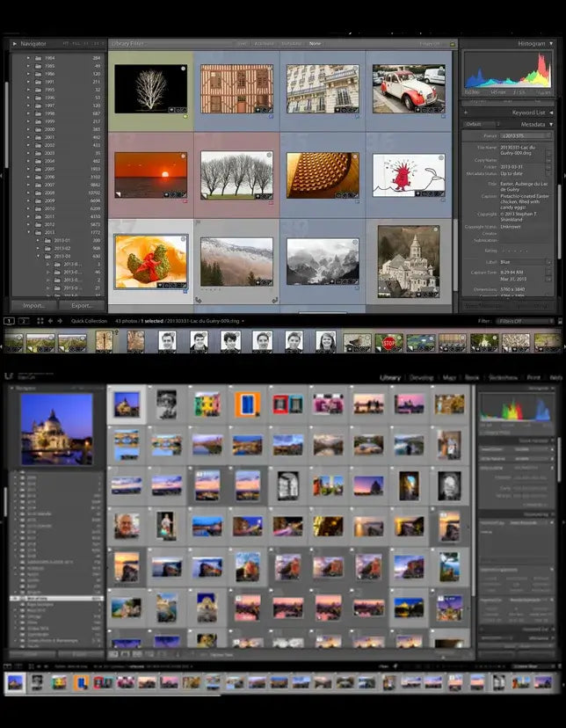Click the Import... button
The image size is (566, 728).
[34, 305]
